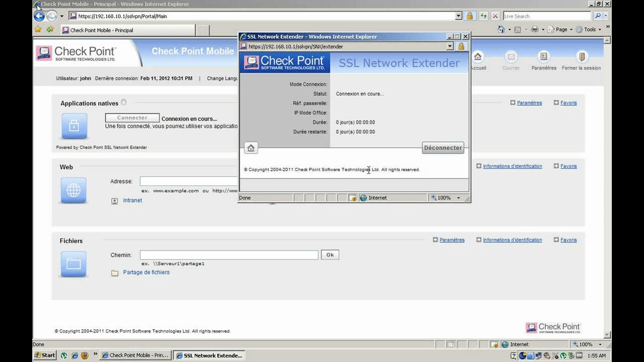
Task: Click the IE Favorites star icon
Action: (38, 29)
